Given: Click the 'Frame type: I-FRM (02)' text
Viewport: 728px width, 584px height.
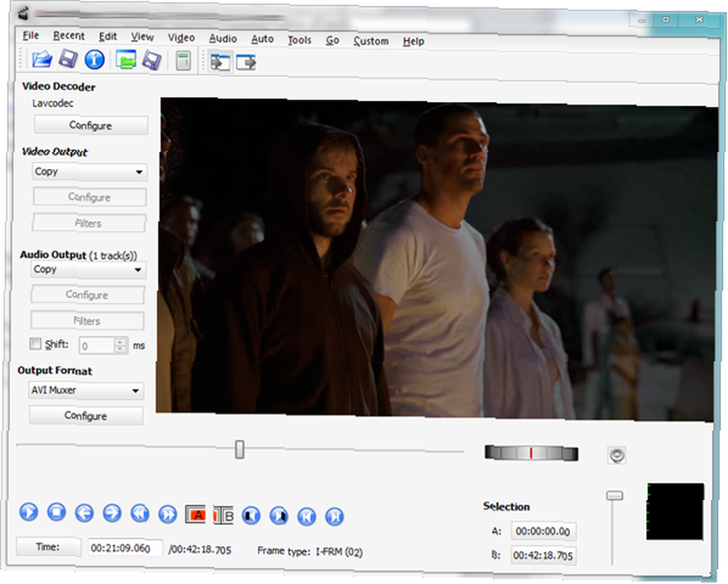Looking at the screenshot, I should pyautogui.click(x=310, y=552).
